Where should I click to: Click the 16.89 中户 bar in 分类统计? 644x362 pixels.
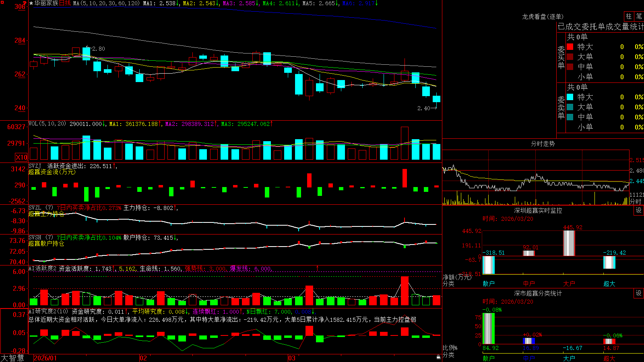pos(529,341)
